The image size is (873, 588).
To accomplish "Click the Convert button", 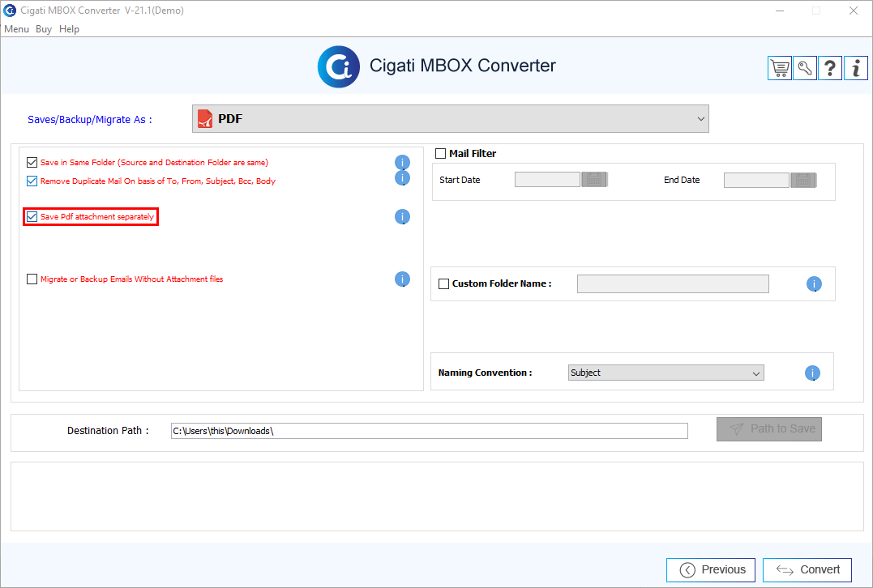I will click(807, 569).
